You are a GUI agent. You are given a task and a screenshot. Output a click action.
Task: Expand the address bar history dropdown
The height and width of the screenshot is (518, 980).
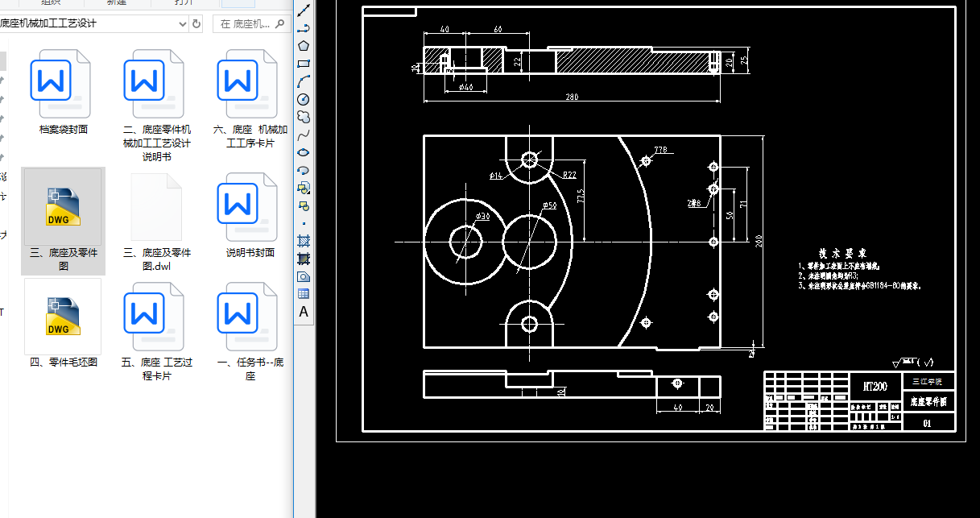tap(183, 24)
